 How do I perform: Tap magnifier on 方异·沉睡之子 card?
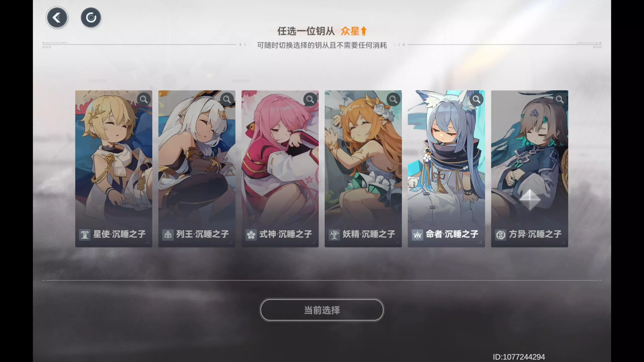[x=560, y=100]
